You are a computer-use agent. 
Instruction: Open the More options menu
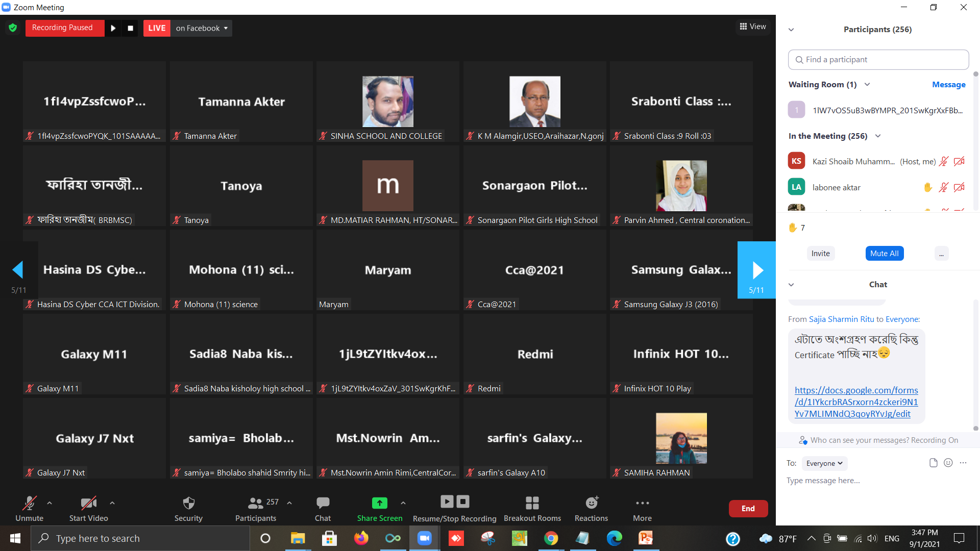coord(642,509)
